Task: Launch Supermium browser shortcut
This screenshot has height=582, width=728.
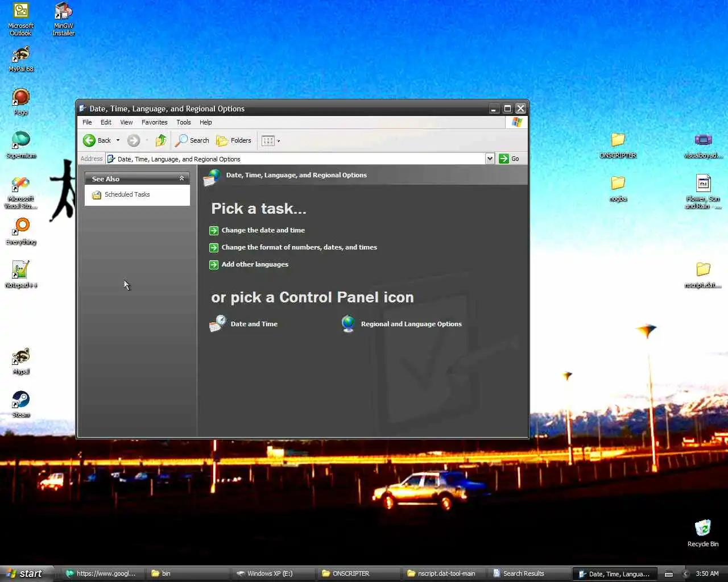Action: [x=21, y=145]
